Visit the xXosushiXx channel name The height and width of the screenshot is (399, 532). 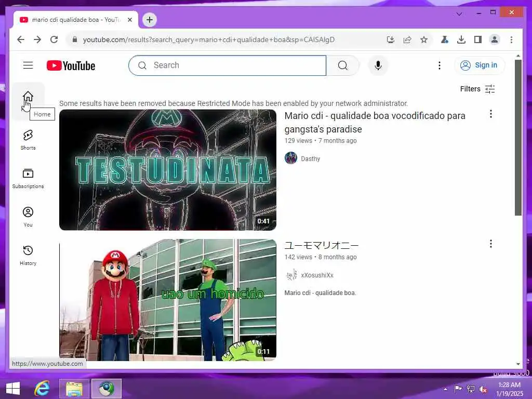click(317, 275)
